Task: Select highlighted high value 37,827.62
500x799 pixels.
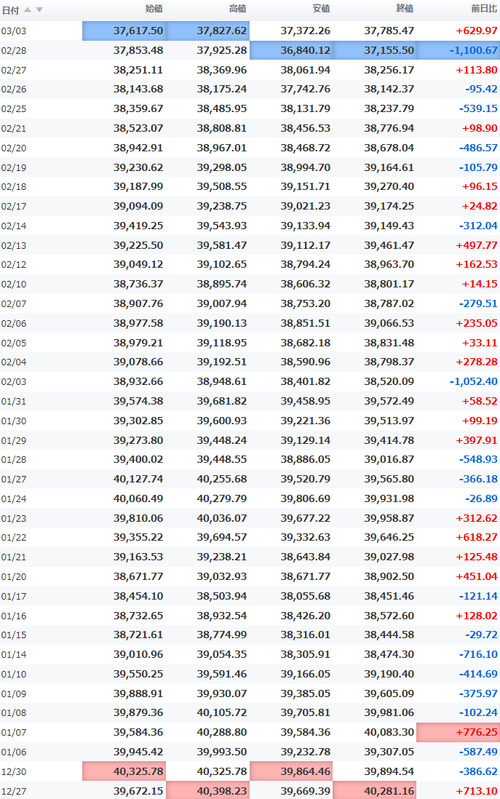Action: click(x=208, y=31)
